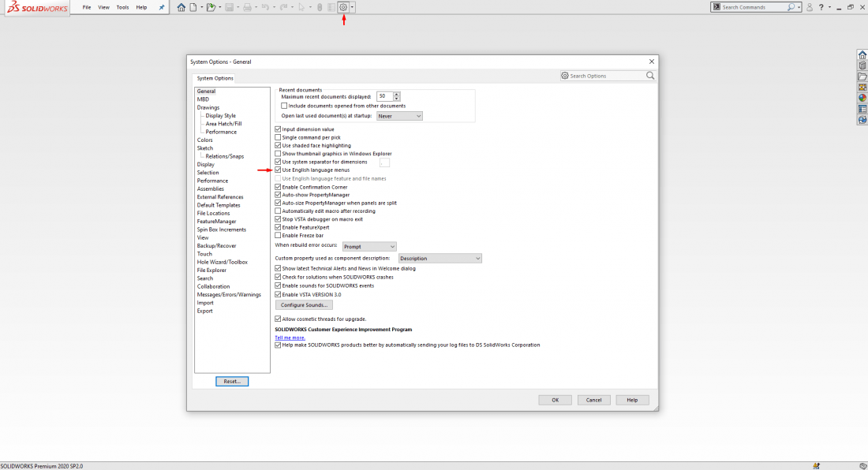Screen dimensions: 868x470
Task: Click the Open document folder icon
Action: (x=211, y=7)
